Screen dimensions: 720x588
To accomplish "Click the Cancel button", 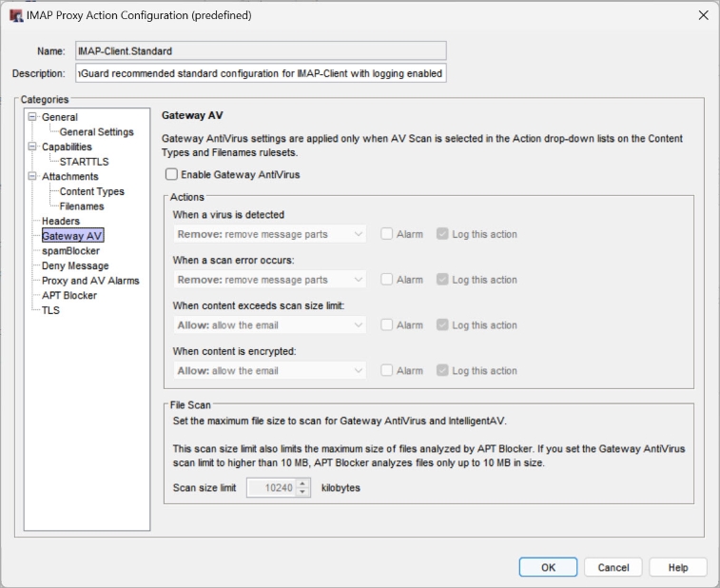I will (x=613, y=567).
